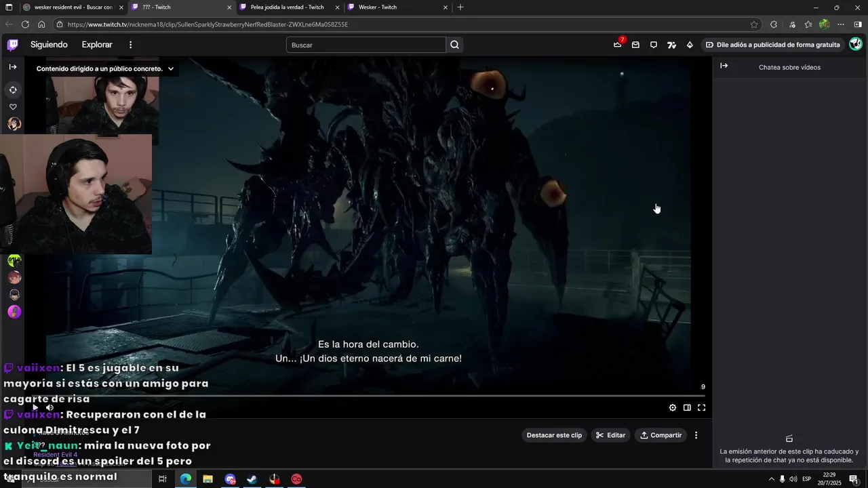Open the three-dot menu beside Explorar
The image size is (868, 488).
point(131,45)
